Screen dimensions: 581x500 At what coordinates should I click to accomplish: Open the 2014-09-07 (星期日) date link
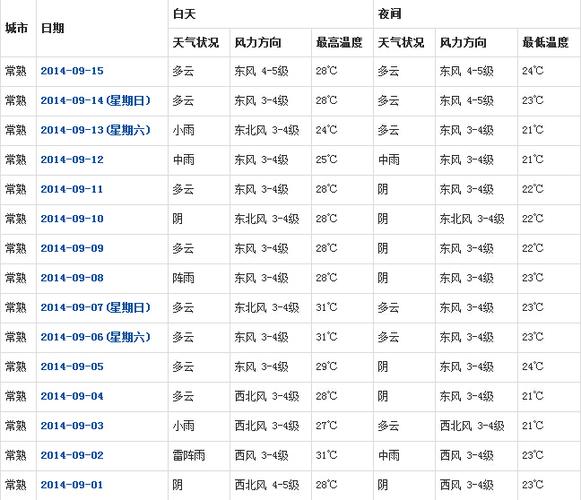96,308
